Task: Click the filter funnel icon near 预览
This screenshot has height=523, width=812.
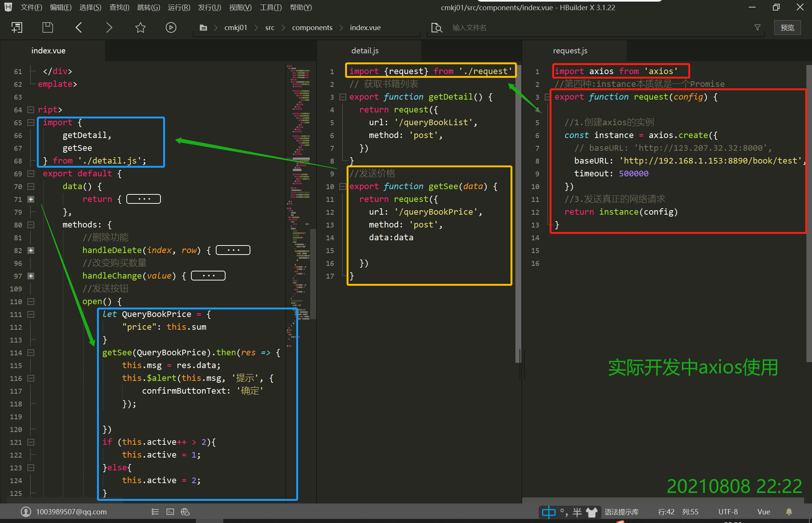Action: pyautogui.click(x=757, y=27)
